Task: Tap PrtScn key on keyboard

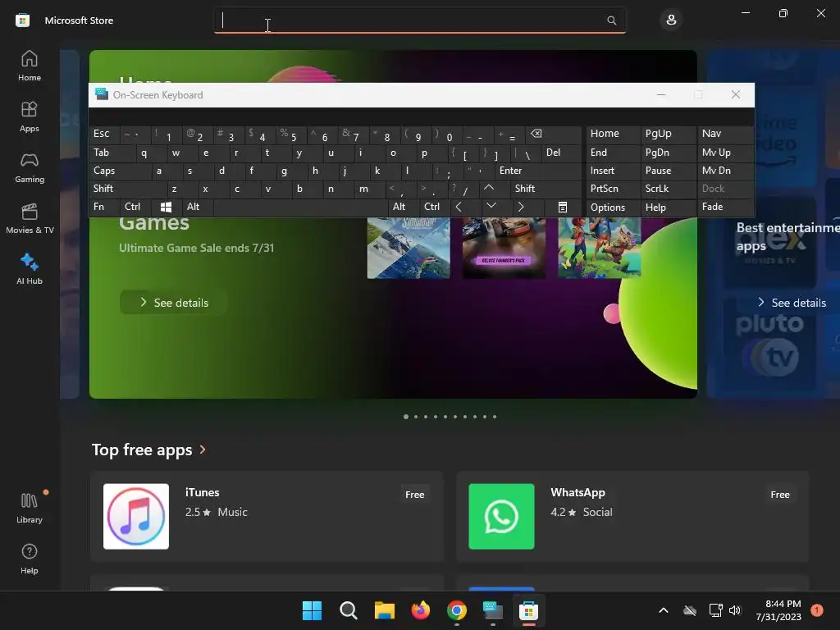Action: [614, 189]
